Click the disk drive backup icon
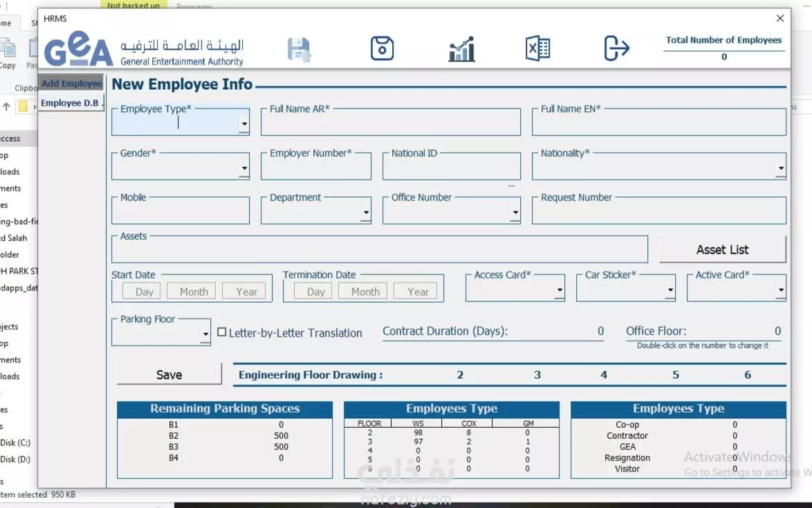This screenshot has height=508, width=812. (382, 48)
